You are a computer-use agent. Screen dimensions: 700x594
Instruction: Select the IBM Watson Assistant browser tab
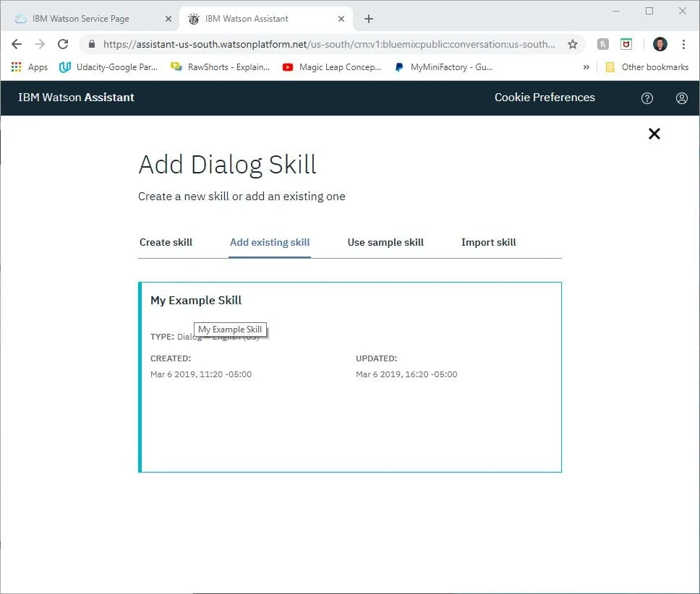(265, 19)
